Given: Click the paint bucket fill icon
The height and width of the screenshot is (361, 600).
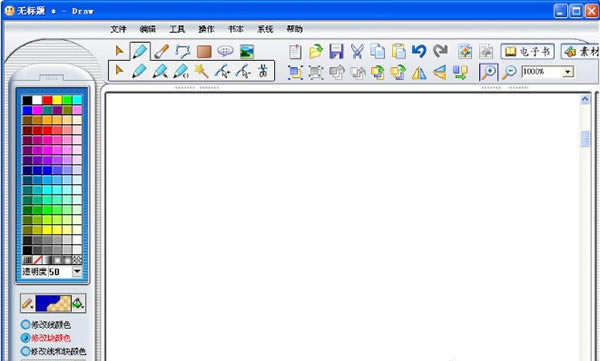Looking at the screenshot, I should [78, 304].
